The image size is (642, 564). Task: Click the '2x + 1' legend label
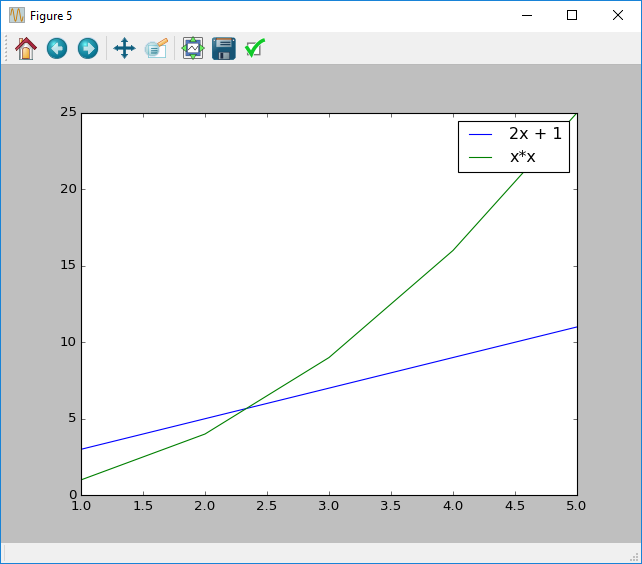(535, 134)
